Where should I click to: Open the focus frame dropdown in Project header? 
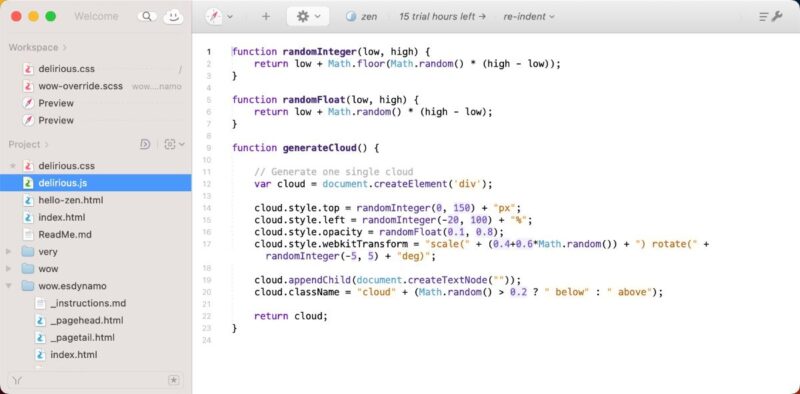point(174,144)
